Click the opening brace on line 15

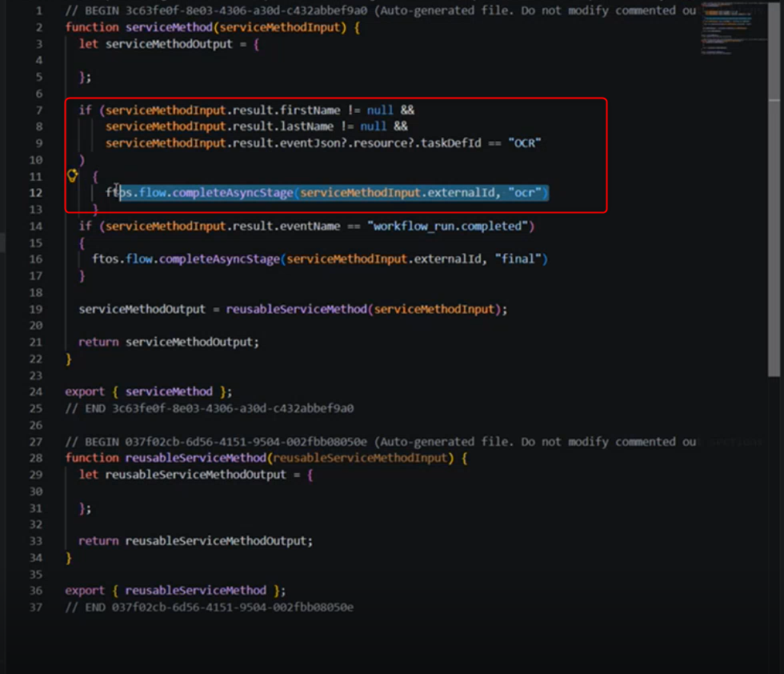click(82, 243)
